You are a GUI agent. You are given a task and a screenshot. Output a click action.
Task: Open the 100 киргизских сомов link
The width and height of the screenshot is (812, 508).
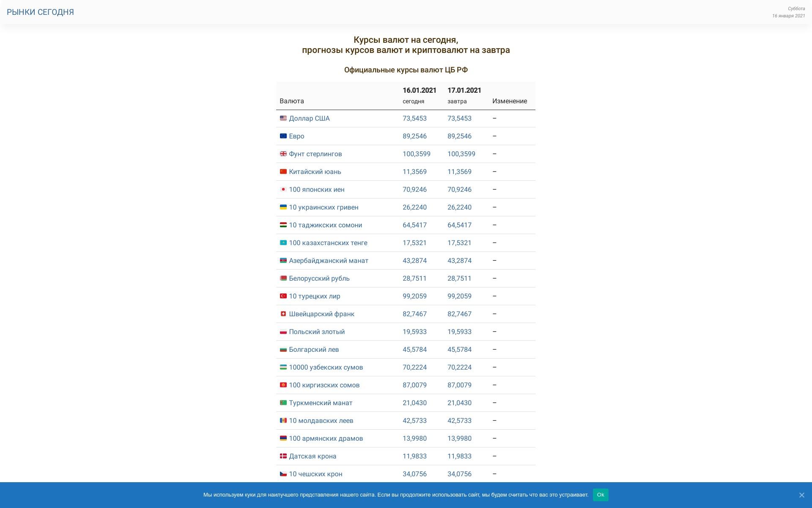point(324,385)
